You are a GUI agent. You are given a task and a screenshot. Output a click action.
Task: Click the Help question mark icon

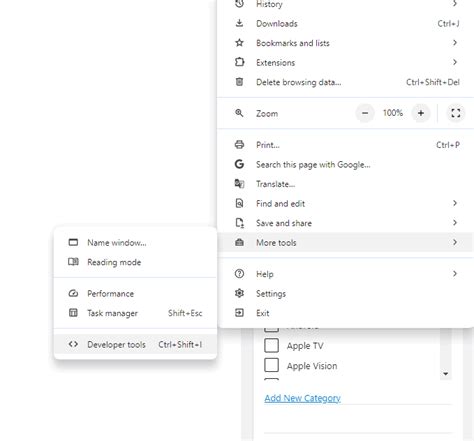point(239,274)
